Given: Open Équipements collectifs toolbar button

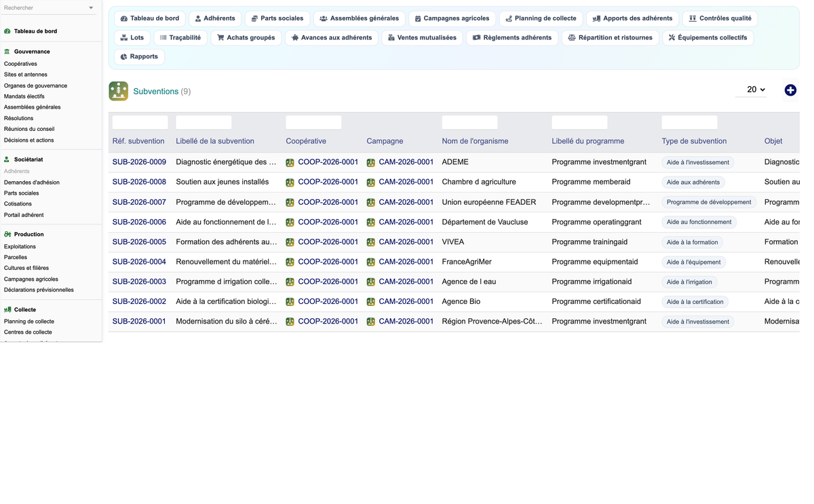Looking at the screenshot, I should pyautogui.click(x=708, y=37).
